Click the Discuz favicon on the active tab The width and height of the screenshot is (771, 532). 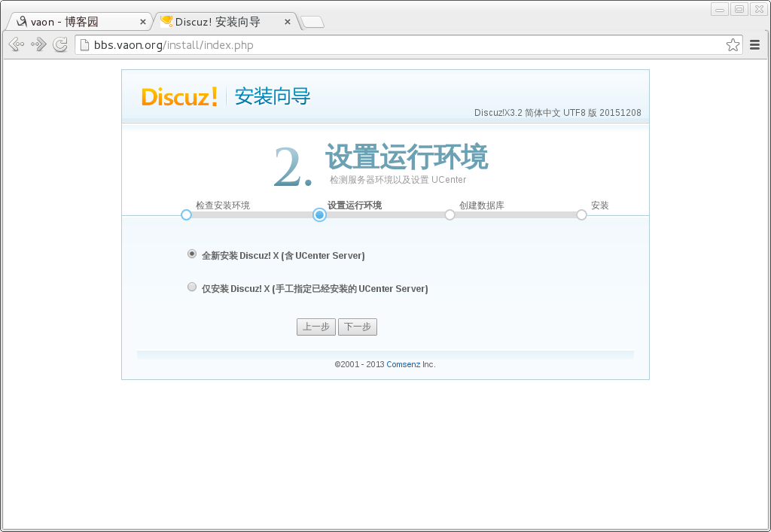pos(166,21)
